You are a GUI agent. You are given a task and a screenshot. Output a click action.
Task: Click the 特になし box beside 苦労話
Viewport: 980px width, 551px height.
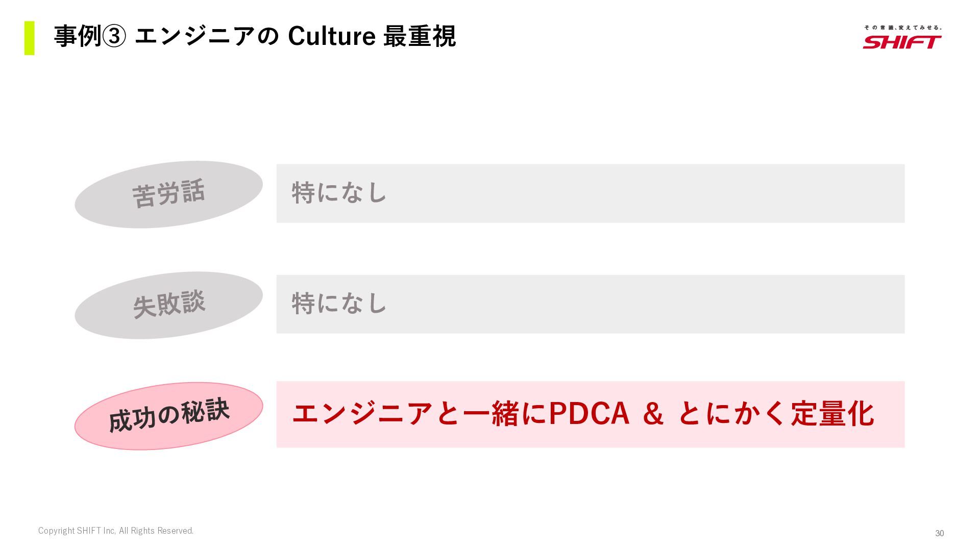click(590, 193)
